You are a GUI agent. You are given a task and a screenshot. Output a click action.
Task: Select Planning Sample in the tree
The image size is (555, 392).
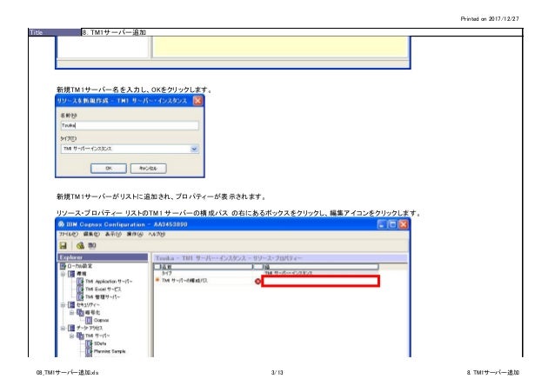(110, 351)
